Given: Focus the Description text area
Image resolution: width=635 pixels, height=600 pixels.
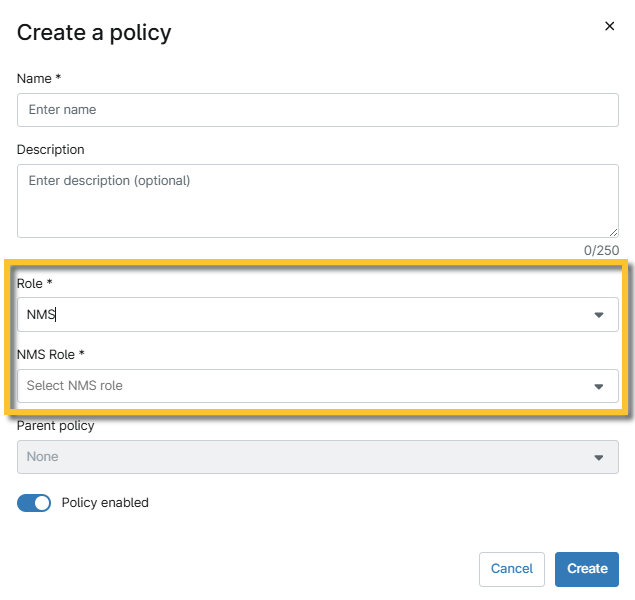Looking at the screenshot, I should click(317, 200).
